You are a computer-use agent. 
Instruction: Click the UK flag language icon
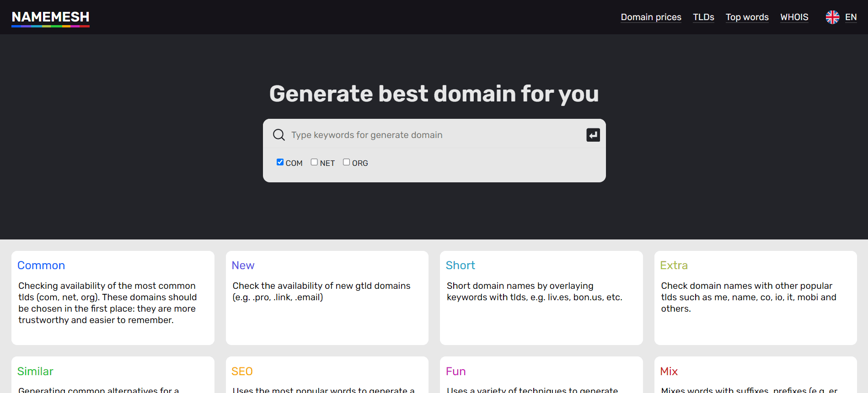click(x=832, y=17)
